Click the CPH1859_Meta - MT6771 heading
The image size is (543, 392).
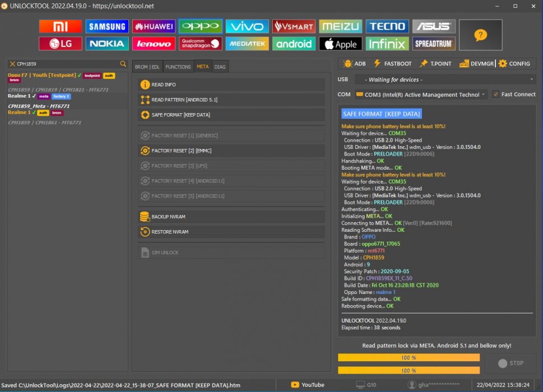39,106
